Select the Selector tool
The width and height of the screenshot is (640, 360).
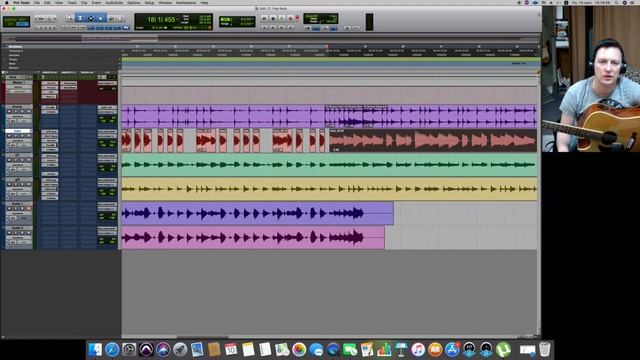point(90,18)
